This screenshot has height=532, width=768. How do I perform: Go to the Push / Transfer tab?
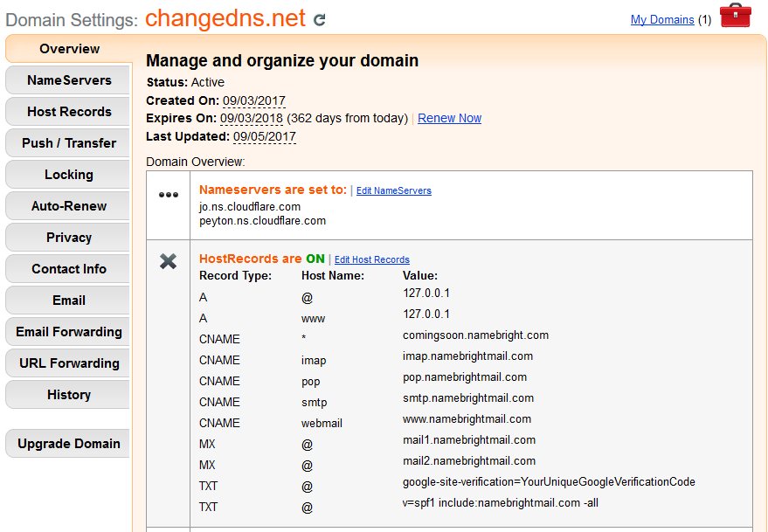[69, 143]
